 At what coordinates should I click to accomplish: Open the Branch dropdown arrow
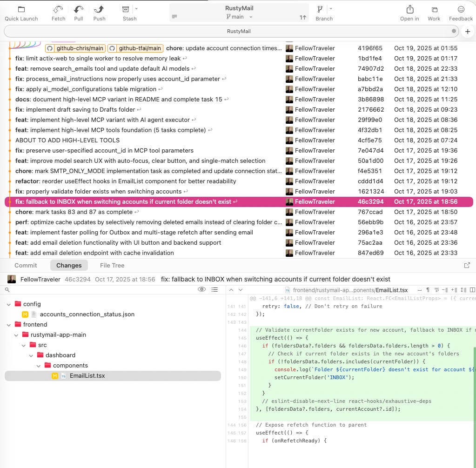coord(331,9)
